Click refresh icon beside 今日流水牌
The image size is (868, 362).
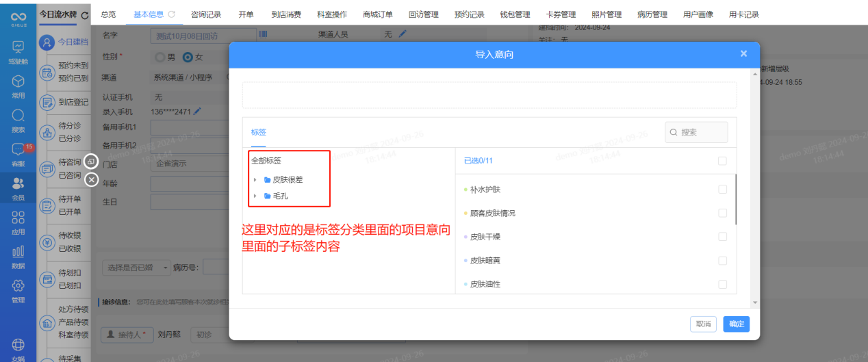[x=85, y=14]
